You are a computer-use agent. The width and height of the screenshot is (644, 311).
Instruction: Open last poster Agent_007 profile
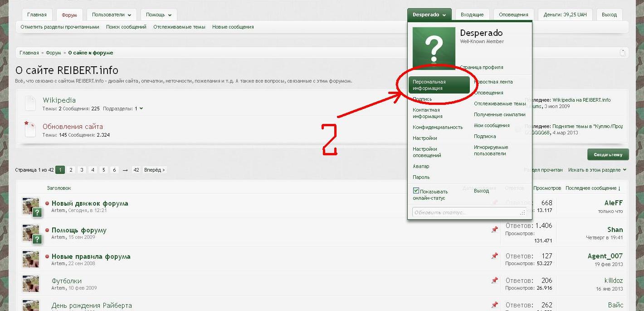click(605, 256)
